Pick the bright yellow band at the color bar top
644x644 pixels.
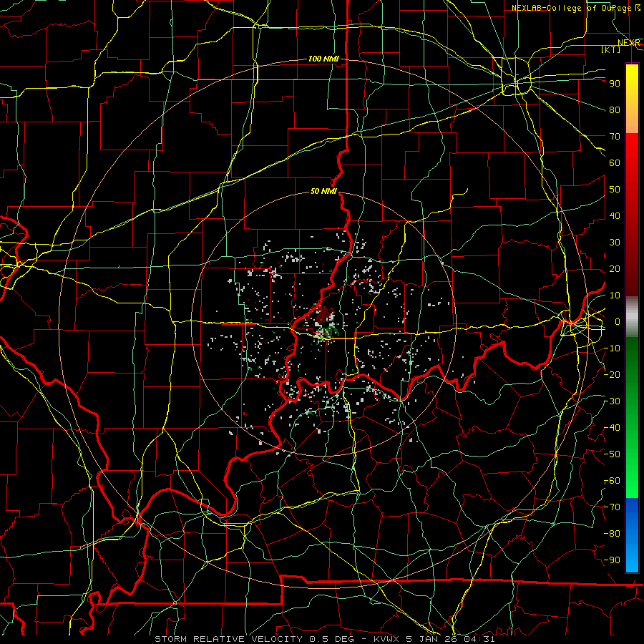(x=632, y=74)
